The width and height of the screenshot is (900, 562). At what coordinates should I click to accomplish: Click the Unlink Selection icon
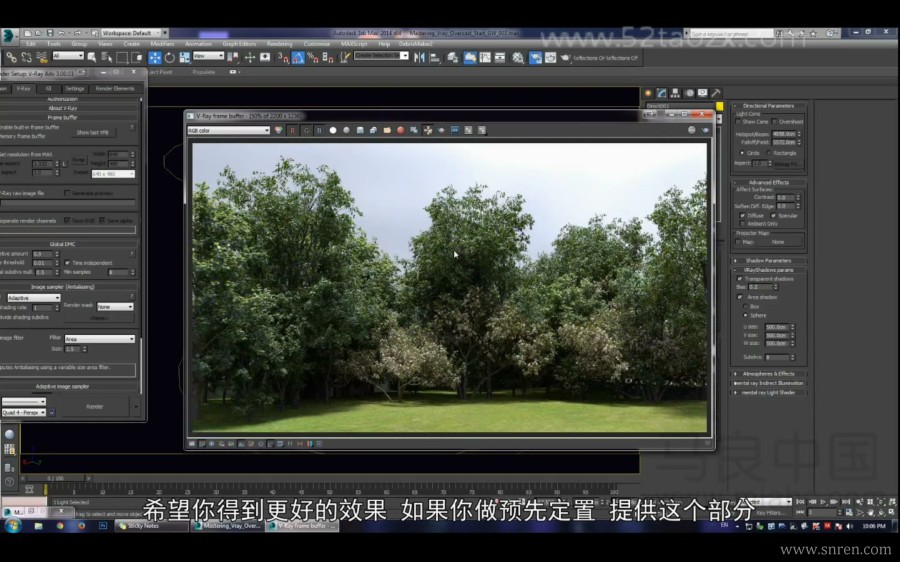click(x=26, y=57)
